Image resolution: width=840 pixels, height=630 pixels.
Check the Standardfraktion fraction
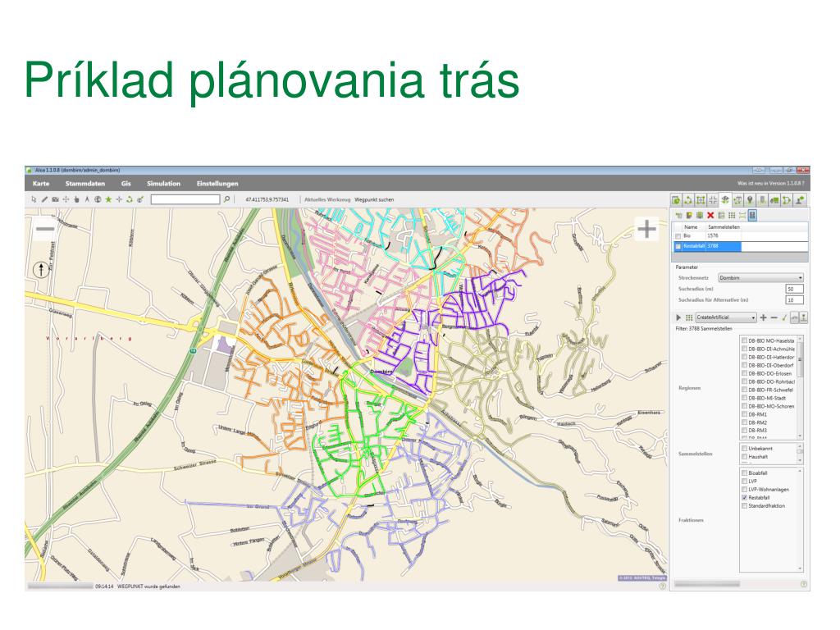(744, 505)
